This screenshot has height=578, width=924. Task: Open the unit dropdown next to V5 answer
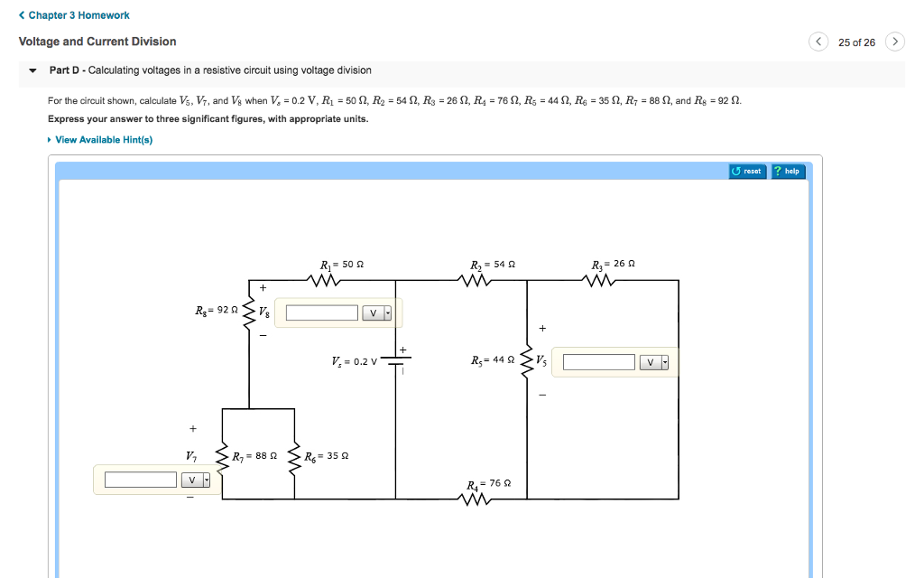click(x=664, y=361)
